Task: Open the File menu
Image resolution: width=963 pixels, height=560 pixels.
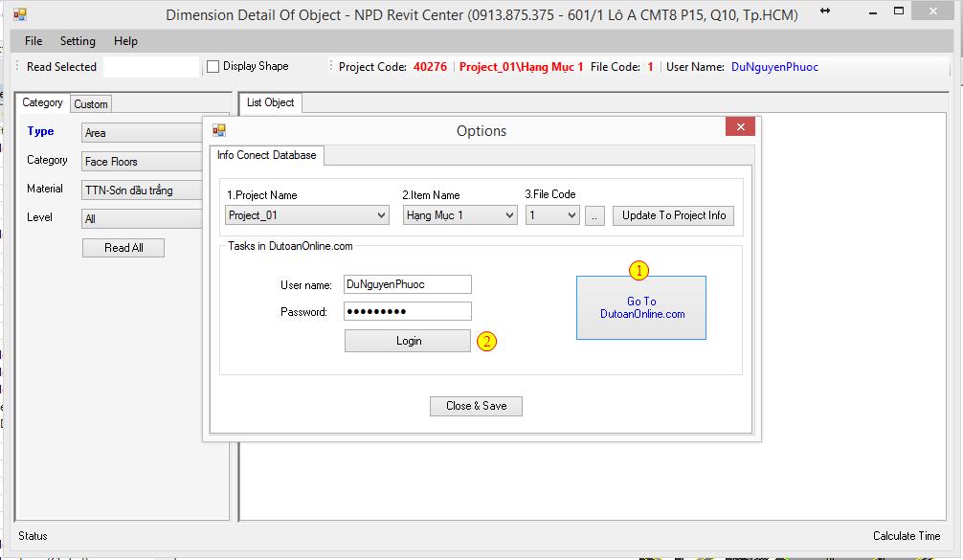Action: [x=34, y=41]
